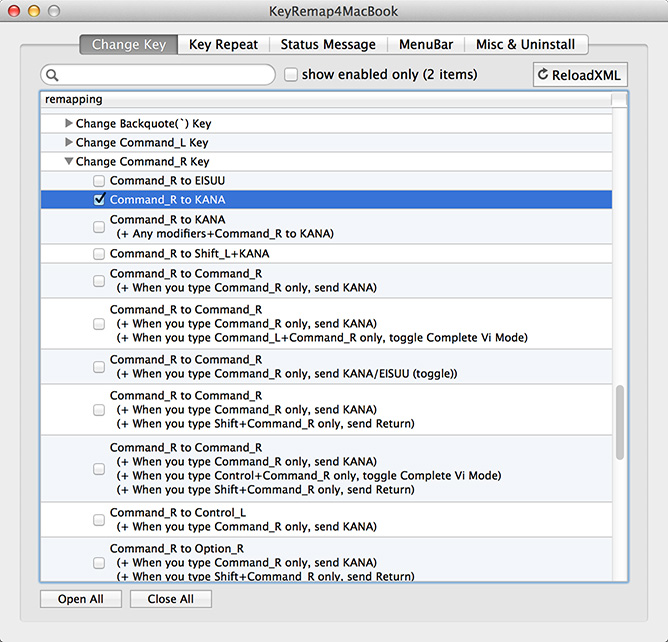Expand Change Command_L Key group
The height and width of the screenshot is (642, 668).
[x=68, y=142]
